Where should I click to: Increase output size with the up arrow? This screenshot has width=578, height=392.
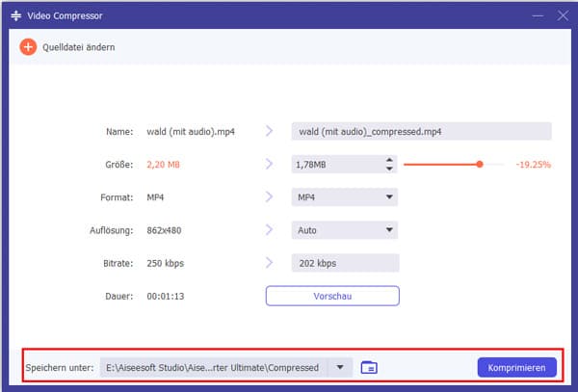click(389, 160)
